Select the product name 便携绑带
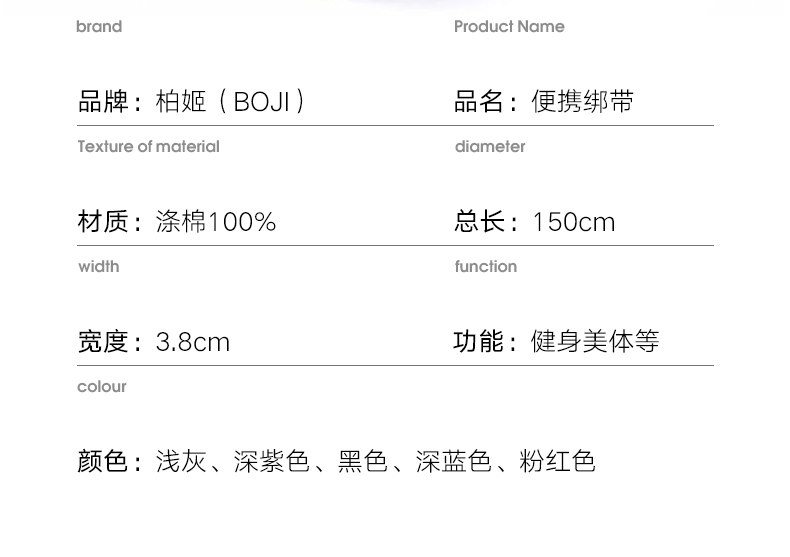 click(582, 101)
